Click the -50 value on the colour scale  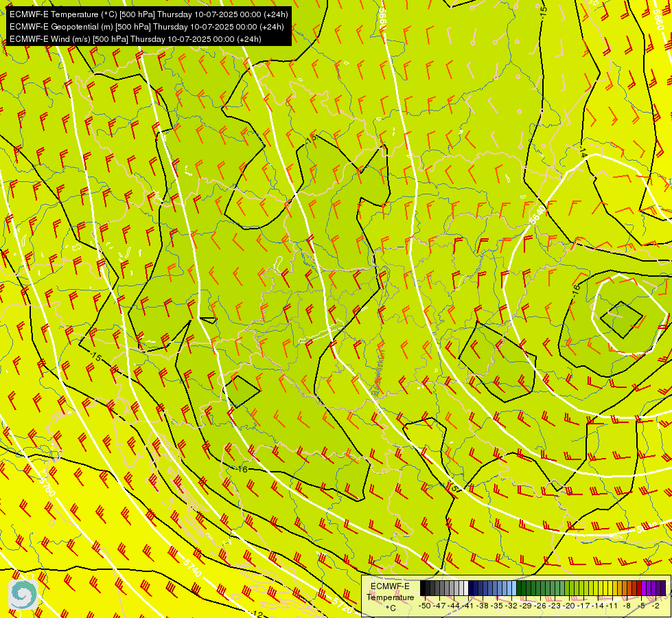pos(425,606)
